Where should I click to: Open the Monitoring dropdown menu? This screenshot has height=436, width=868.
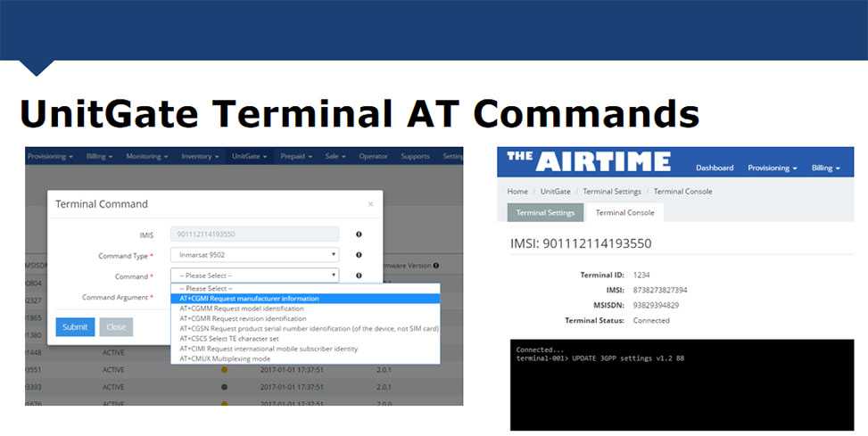click(146, 157)
